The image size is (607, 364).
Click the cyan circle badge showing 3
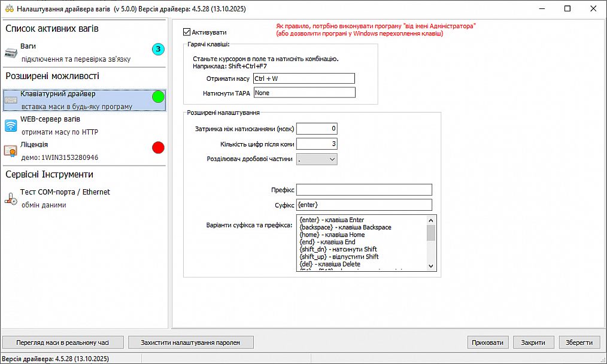(x=158, y=49)
